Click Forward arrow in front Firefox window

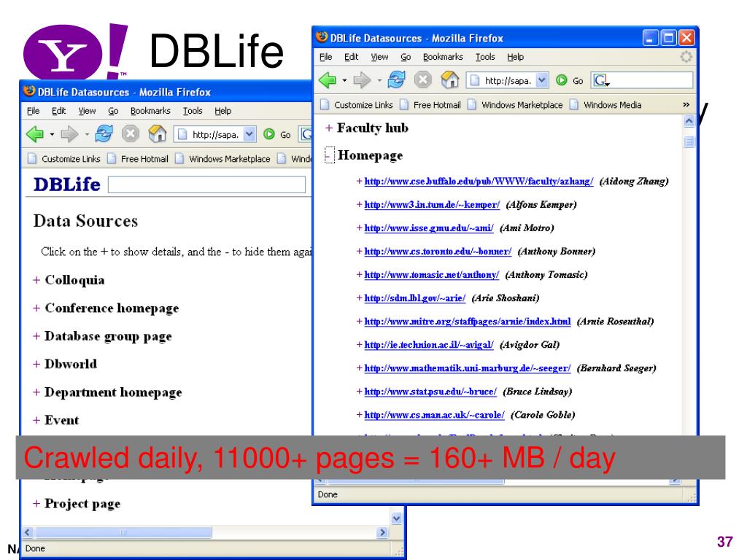tap(362, 80)
